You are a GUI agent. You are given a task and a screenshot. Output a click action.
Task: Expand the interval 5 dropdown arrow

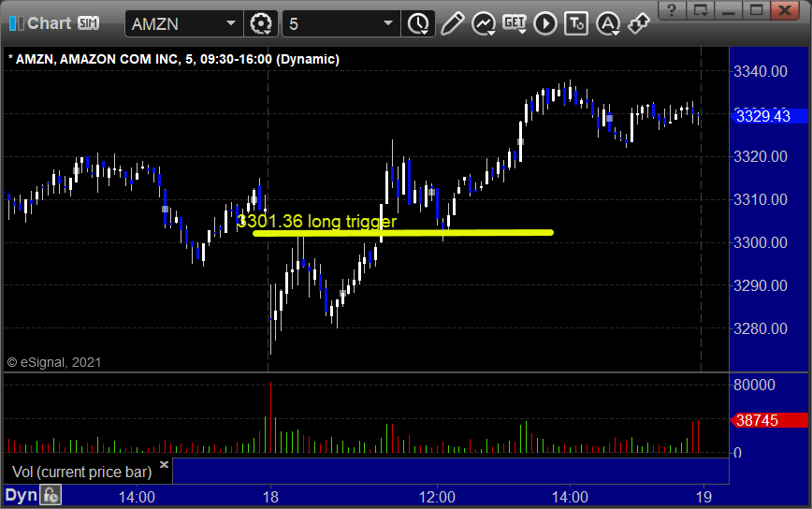coord(388,23)
